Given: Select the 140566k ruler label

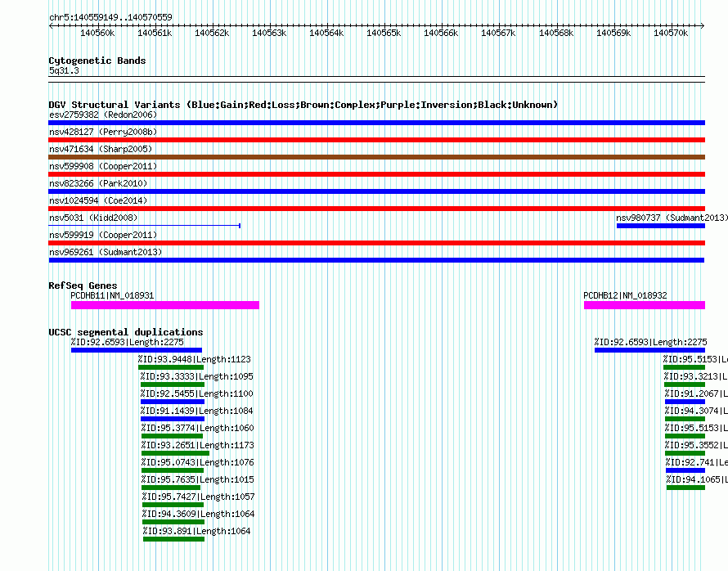Looking at the screenshot, I should coord(441,33).
